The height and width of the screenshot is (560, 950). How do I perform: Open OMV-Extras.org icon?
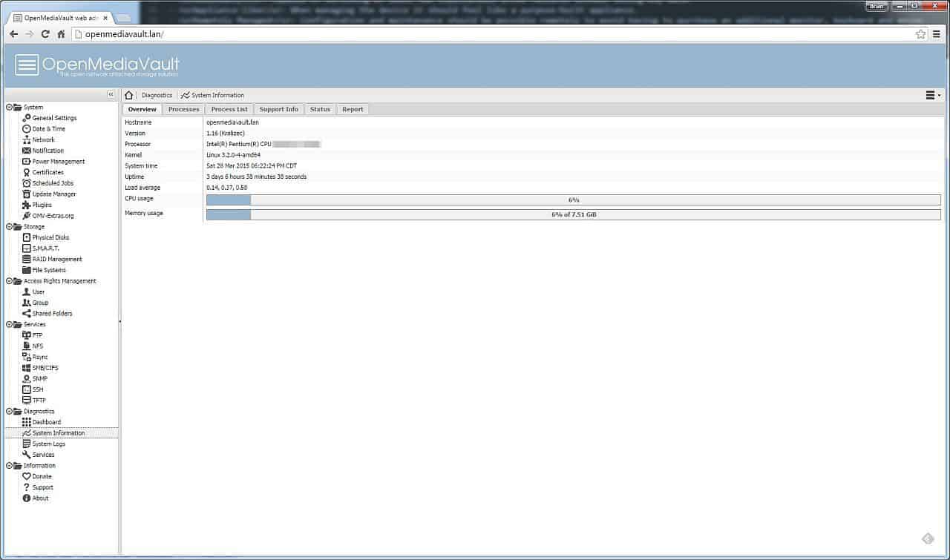click(27, 216)
